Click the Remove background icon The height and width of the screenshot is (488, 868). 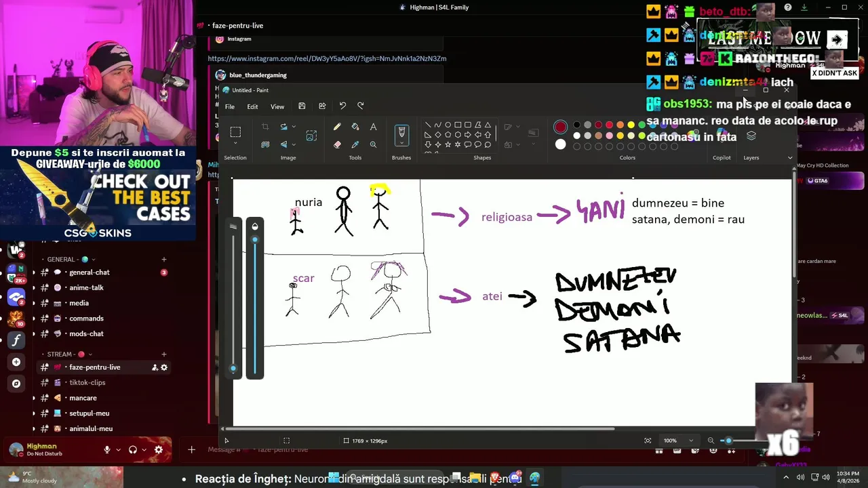tap(265, 144)
